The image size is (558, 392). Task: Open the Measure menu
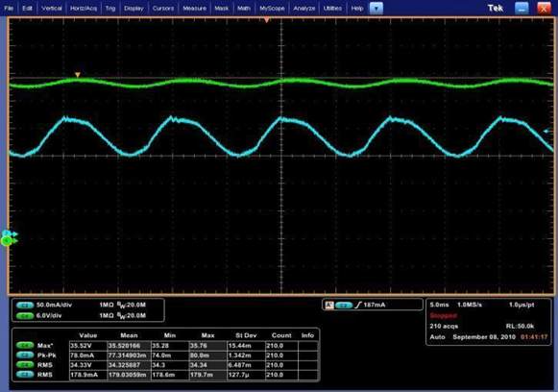point(194,9)
